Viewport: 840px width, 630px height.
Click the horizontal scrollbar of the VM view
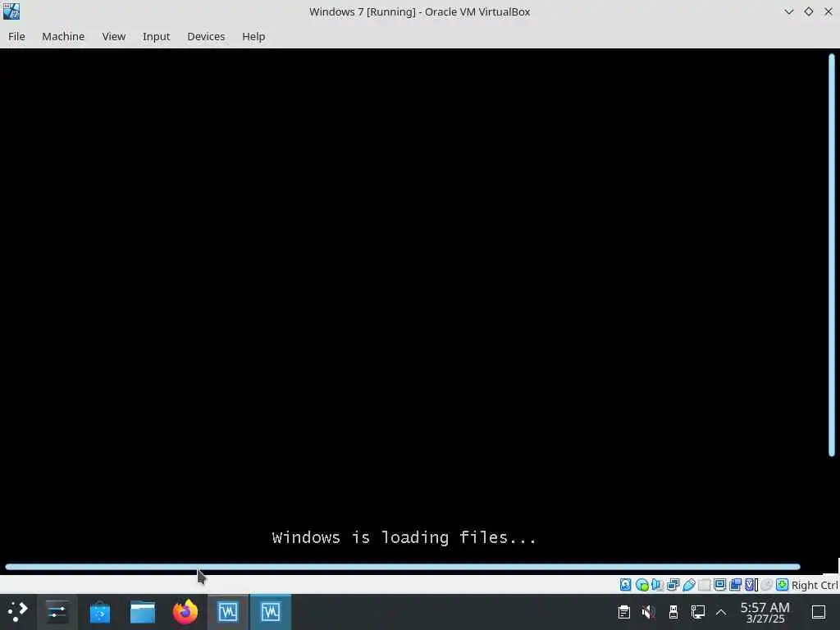tap(403, 567)
